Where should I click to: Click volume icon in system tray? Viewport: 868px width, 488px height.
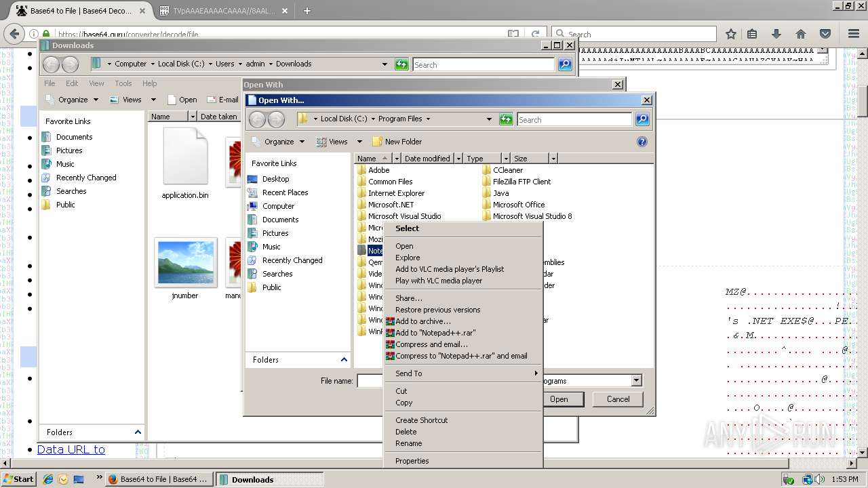tap(820, 479)
